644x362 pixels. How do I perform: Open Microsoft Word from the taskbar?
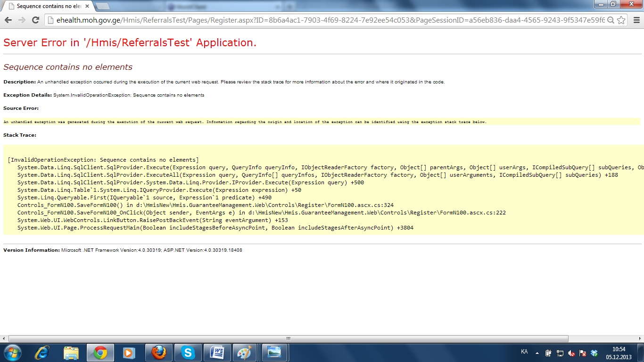217,353
